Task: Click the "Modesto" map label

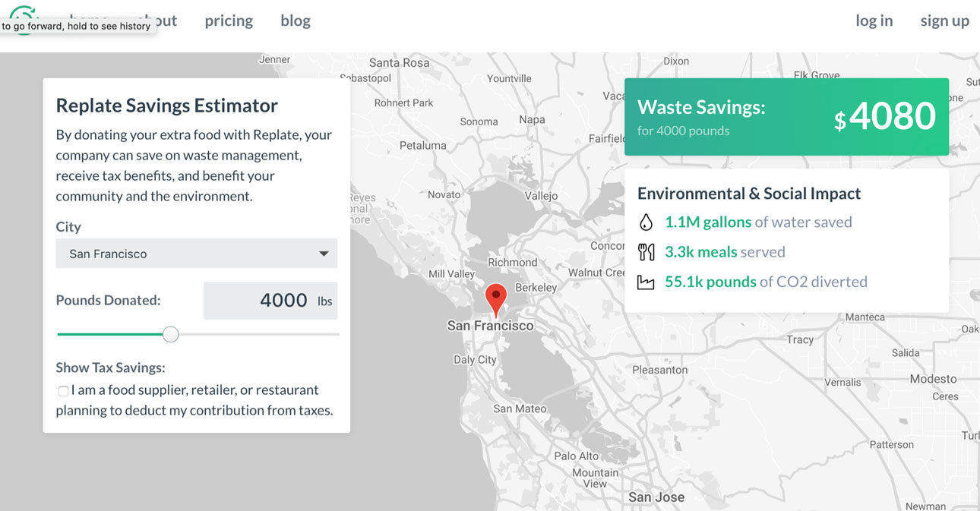Action: [934, 379]
